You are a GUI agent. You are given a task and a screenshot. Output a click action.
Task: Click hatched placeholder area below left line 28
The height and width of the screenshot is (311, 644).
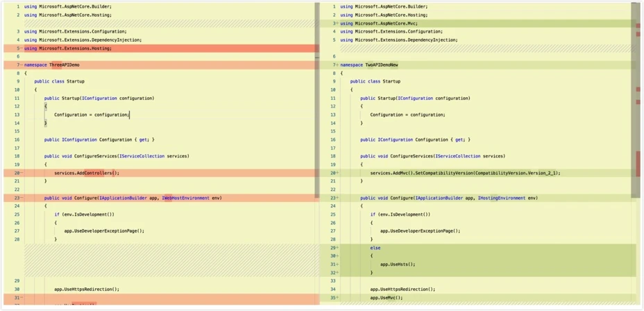[171, 260]
